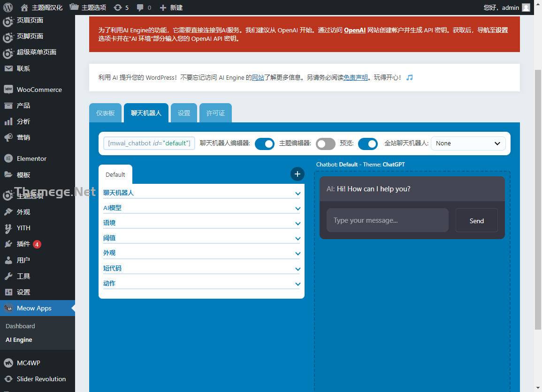The width and height of the screenshot is (542, 392).
Task: Expand the AI模型 section
Action: click(x=201, y=208)
